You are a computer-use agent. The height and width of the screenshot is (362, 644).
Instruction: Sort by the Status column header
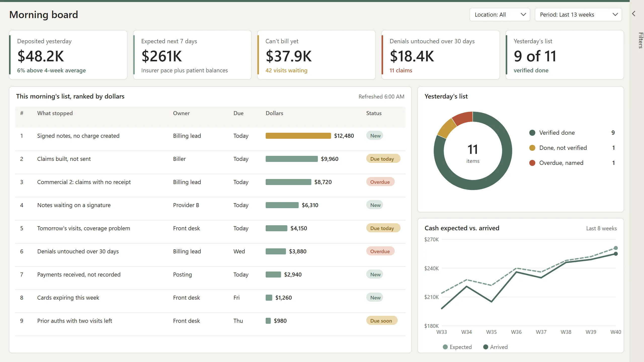coord(374,113)
